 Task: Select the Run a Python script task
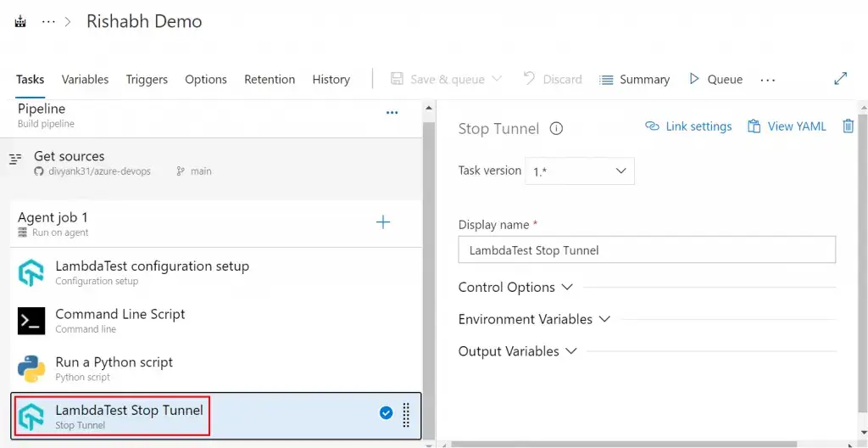(216, 369)
